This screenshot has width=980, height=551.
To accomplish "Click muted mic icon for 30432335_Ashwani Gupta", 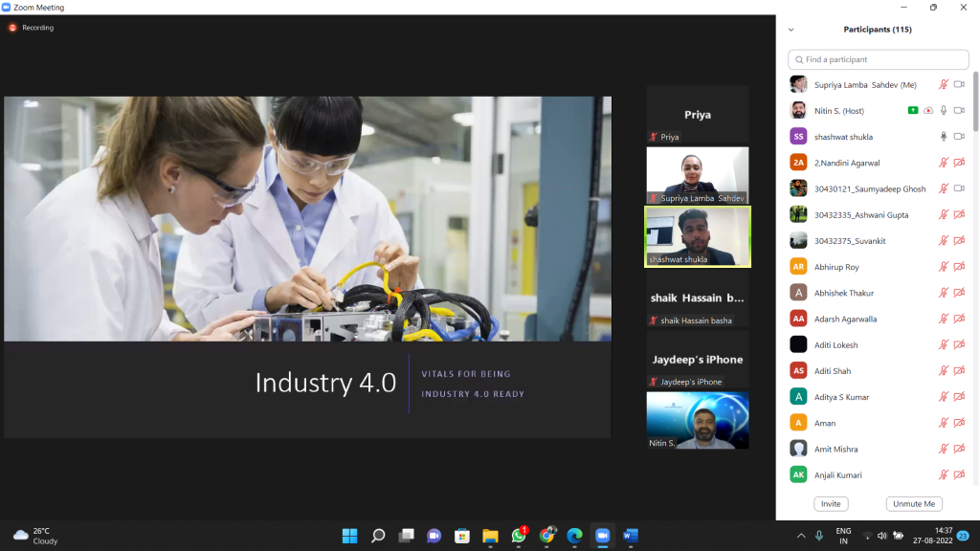I will 943,215.
